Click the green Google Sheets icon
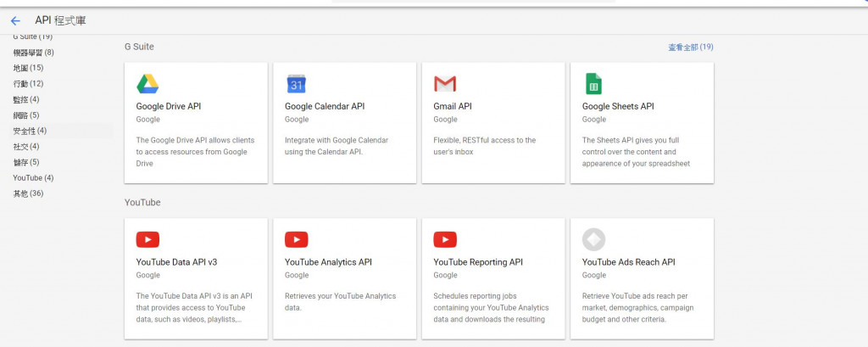 (x=593, y=84)
